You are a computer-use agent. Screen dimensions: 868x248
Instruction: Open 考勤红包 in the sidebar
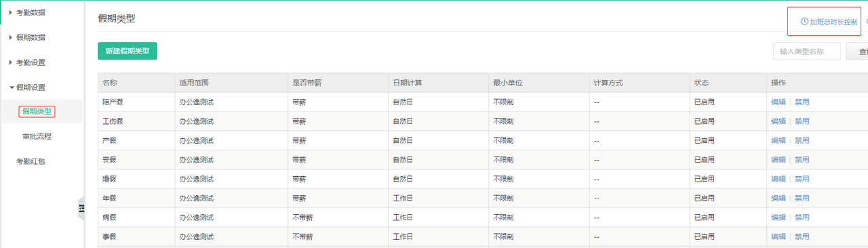[31, 161]
